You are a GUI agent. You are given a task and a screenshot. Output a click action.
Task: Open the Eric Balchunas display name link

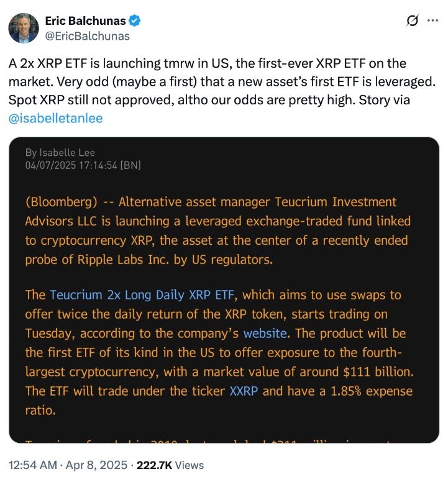point(84,20)
